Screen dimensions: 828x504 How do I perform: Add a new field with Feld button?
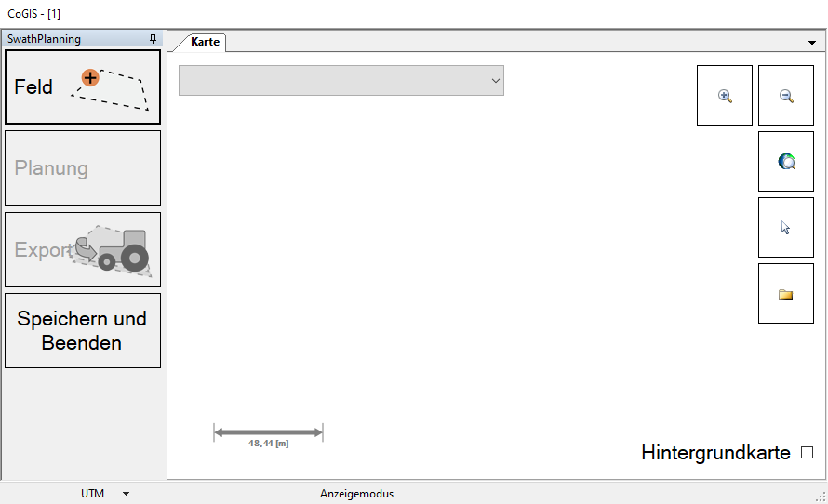[83, 87]
